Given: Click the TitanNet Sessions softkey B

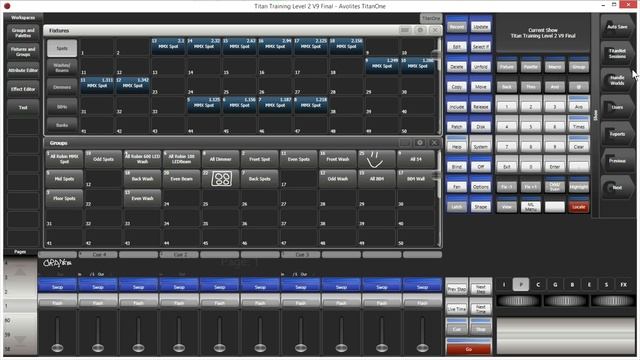Looking at the screenshot, I should 616,53.
